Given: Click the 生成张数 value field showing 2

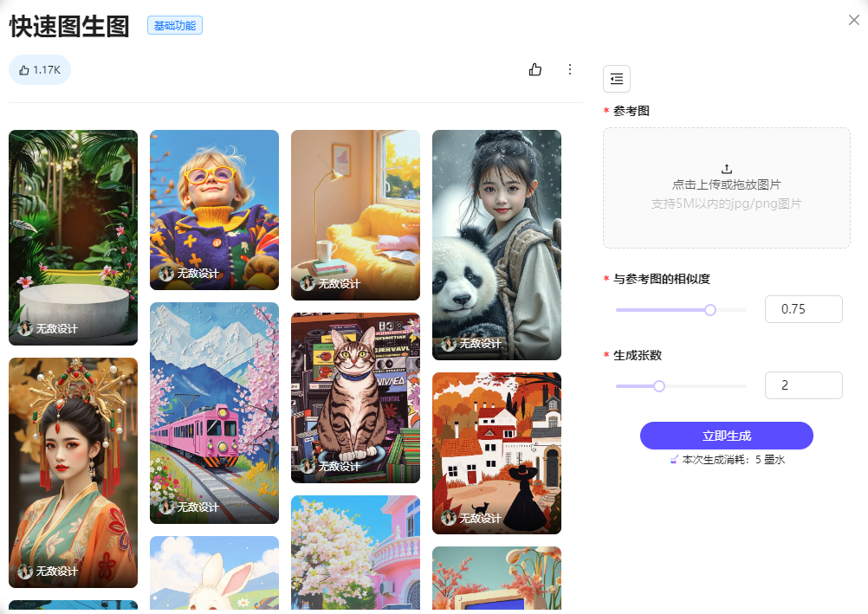Looking at the screenshot, I should (804, 385).
